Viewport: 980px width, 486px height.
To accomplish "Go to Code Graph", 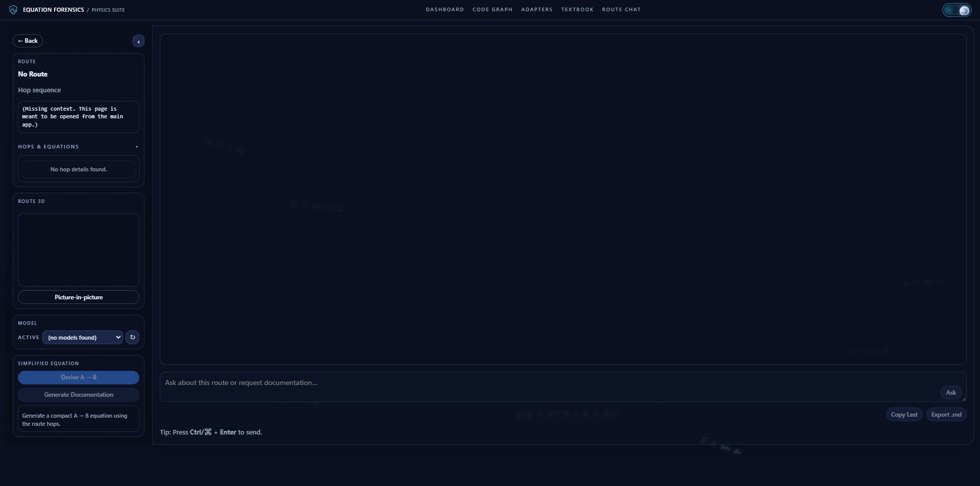I will 492,10.
